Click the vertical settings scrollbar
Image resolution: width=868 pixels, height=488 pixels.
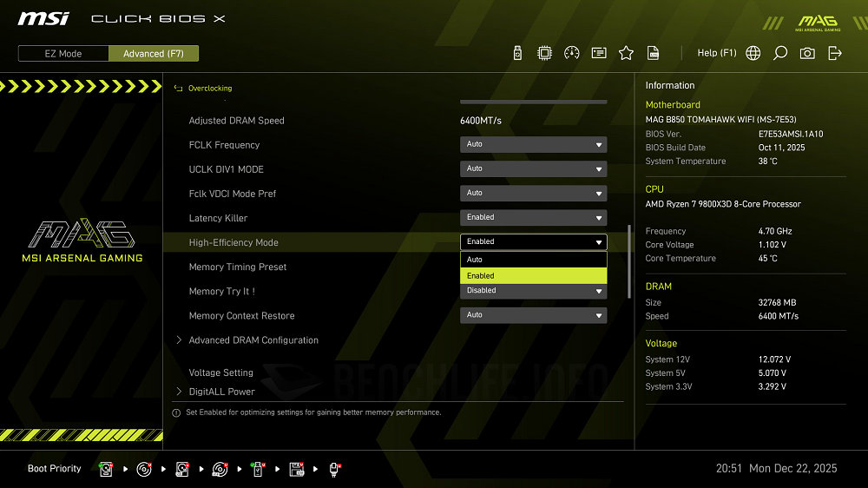pos(630,260)
